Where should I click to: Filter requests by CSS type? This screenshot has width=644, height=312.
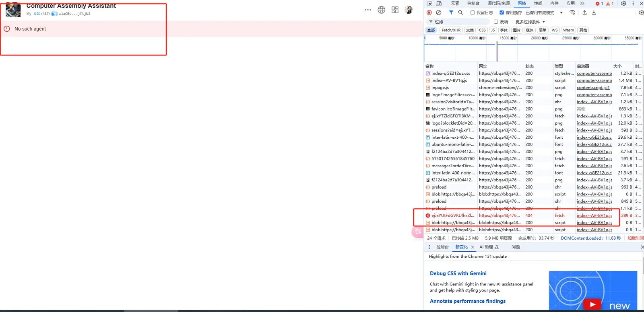coord(482,30)
